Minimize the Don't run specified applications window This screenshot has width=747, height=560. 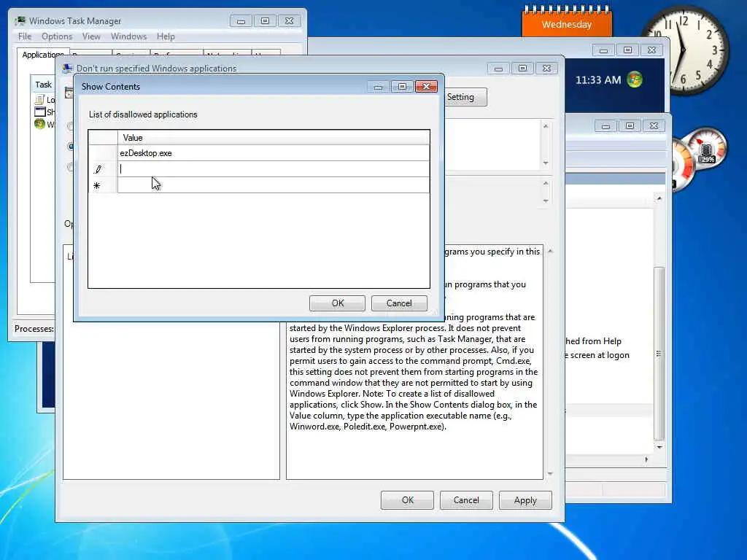498,69
